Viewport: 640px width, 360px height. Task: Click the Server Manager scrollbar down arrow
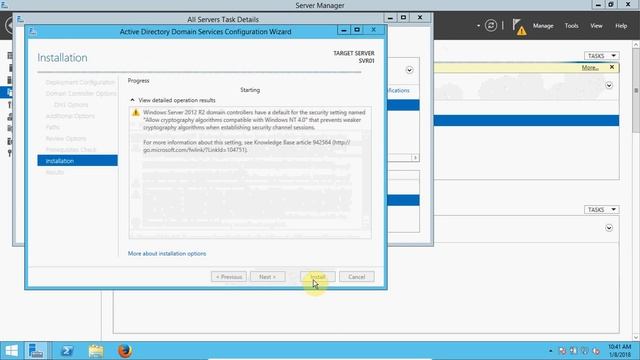[636, 337]
